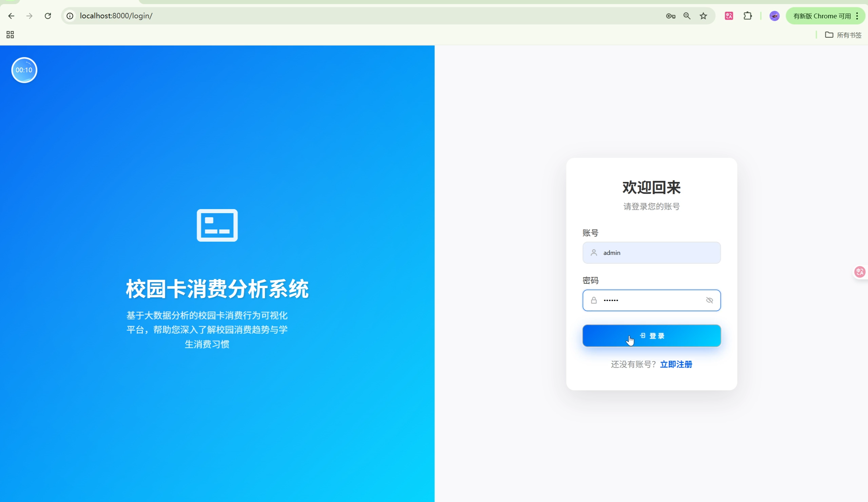Screen dimensions: 868x502
Task: Click the address bar URL
Action: 116,16
